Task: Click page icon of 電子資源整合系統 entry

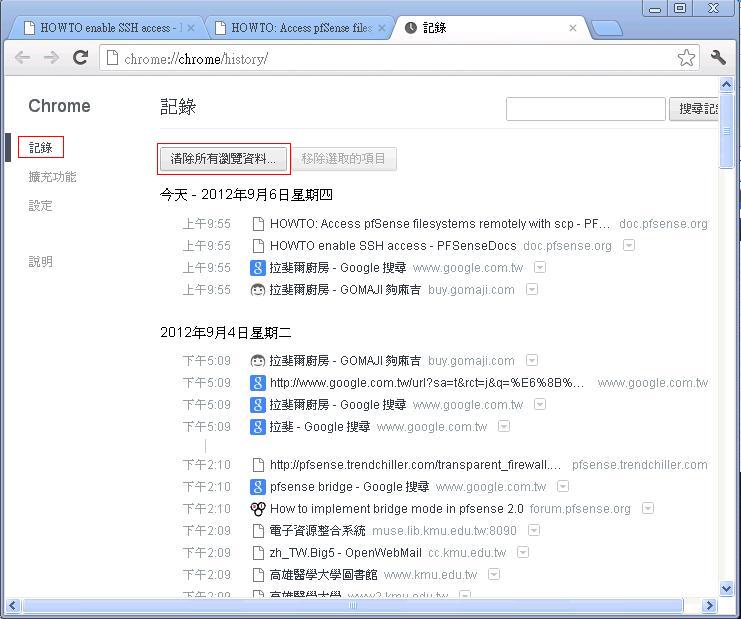Action: [x=258, y=531]
